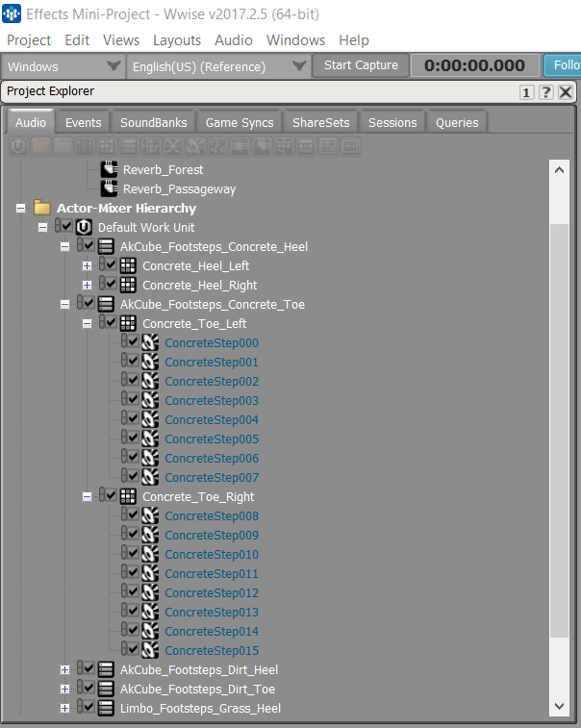Click the Reverb_Forest effect icon
Screen dimensions: 581x728
[109, 169]
